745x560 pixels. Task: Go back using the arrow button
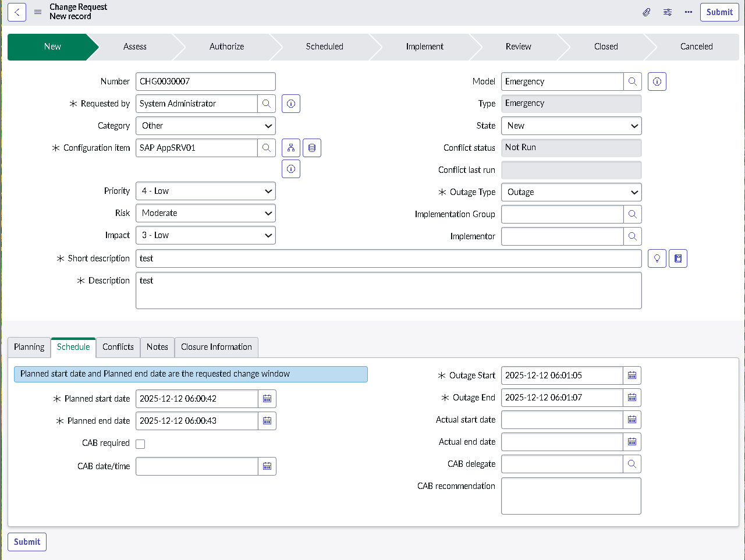[x=16, y=12]
